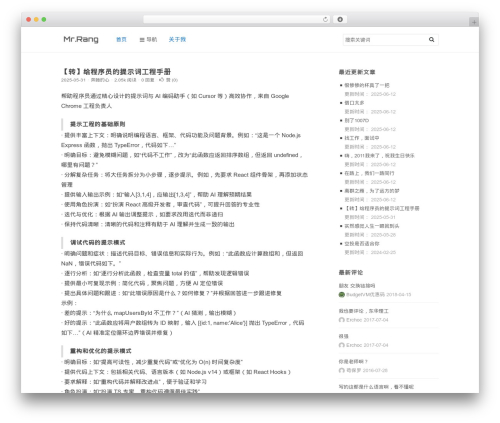
Task: Click the heading 调试代码的提示模式
Action: pos(97,243)
